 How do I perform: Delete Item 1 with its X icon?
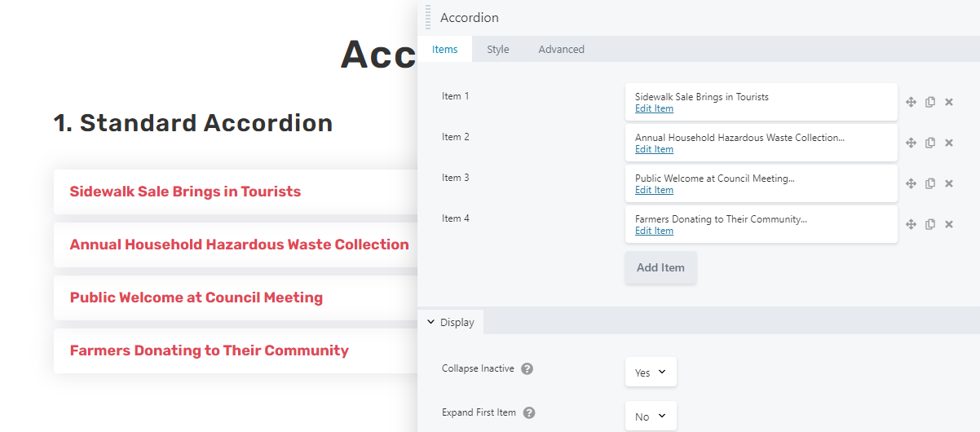tap(949, 102)
